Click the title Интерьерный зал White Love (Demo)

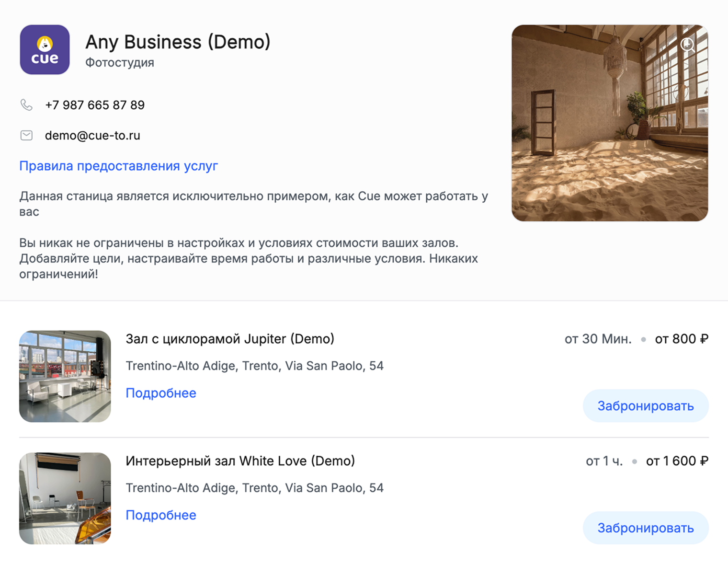pos(240,461)
